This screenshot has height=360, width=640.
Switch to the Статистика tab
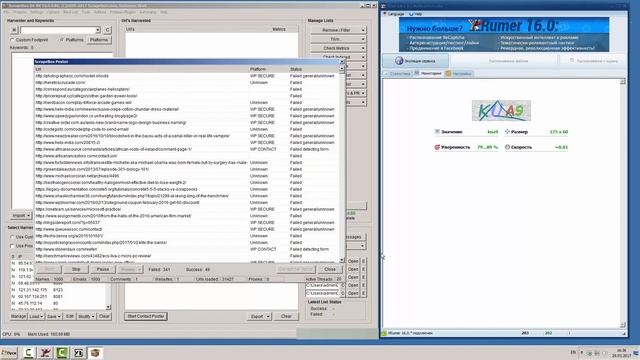tap(397, 73)
